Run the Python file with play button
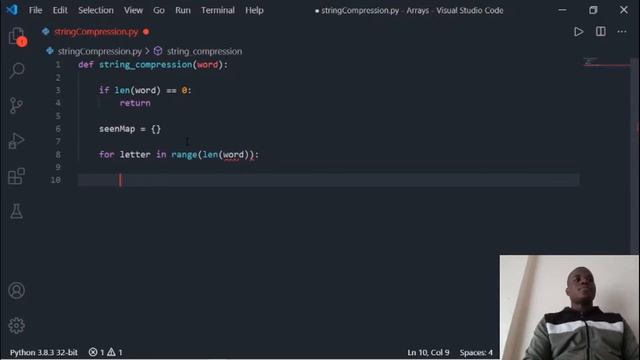This screenshot has width=640, height=360. (x=578, y=32)
